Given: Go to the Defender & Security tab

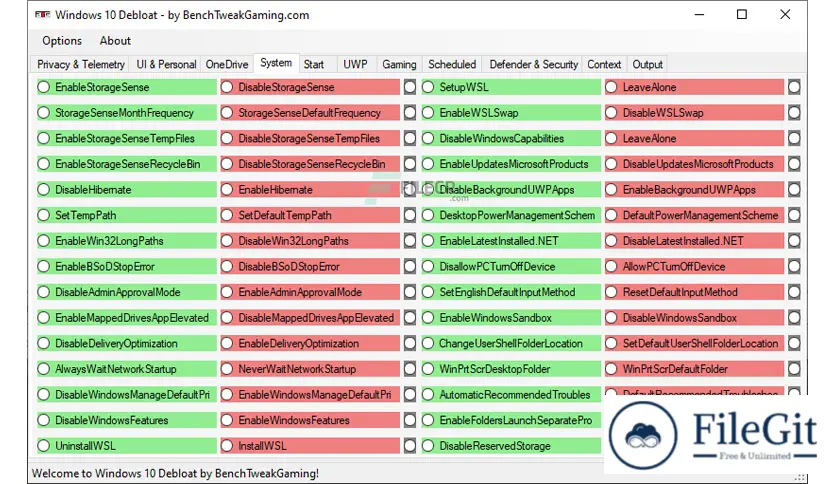Looking at the screenshot, I should click(534, 64).
